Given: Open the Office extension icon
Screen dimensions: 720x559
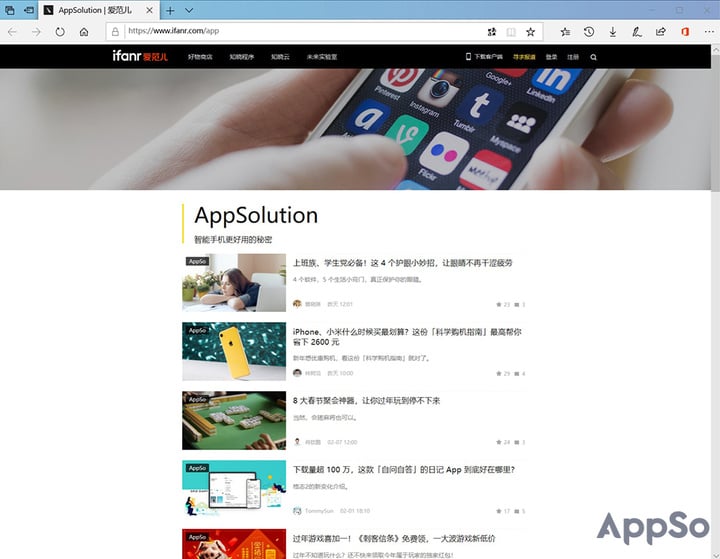Looking at the screenshot, I should [x=685, y=32].
